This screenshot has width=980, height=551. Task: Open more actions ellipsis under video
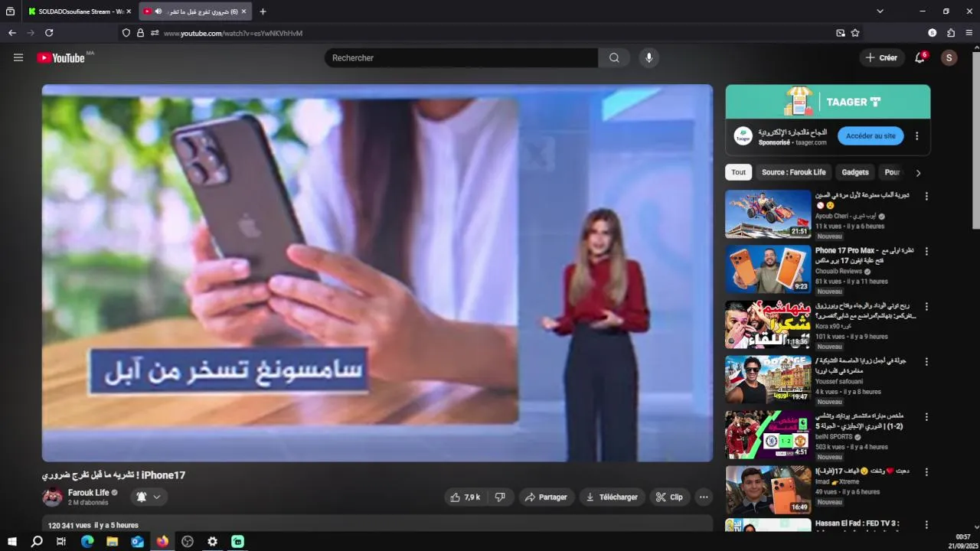[x=704, y=497]
